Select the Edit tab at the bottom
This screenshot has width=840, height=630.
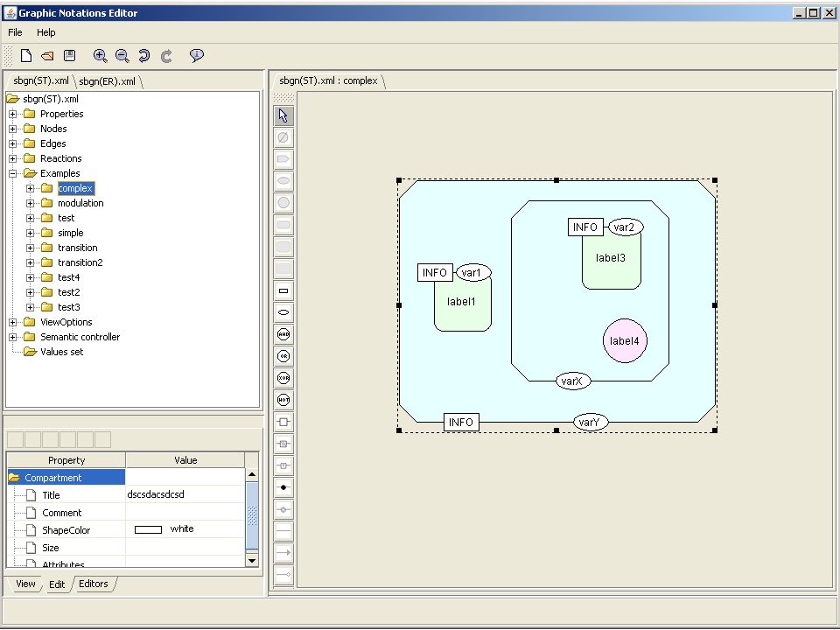tap(57, 584)
